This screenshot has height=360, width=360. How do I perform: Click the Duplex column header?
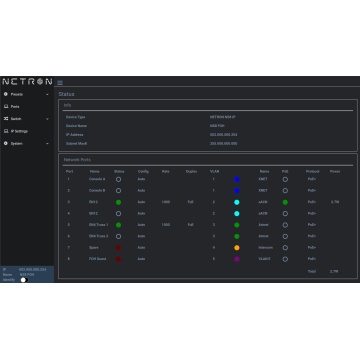(x=191, y=171)
